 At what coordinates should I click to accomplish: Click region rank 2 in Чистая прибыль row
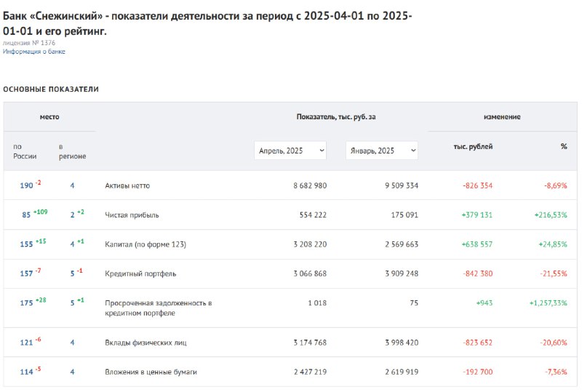click(72, 215)
